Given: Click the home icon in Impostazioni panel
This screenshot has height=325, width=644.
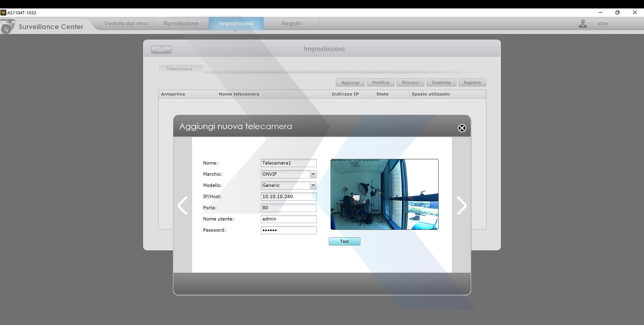Looking at the screenshot, I should coord(161,50).
